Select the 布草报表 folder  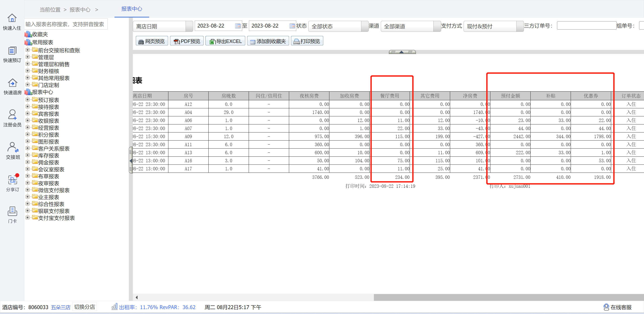[x=49, y=176]
